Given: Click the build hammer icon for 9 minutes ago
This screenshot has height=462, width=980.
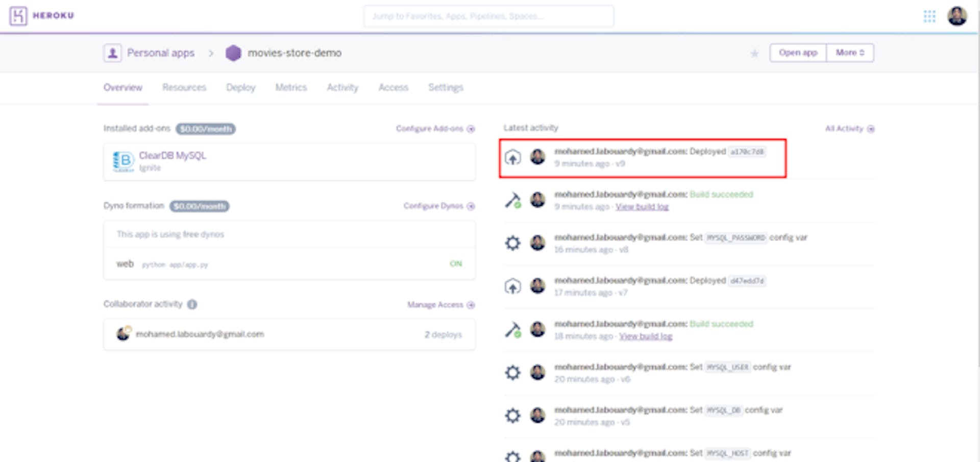Looking at the screenshot, I should (x=512, y=200).
